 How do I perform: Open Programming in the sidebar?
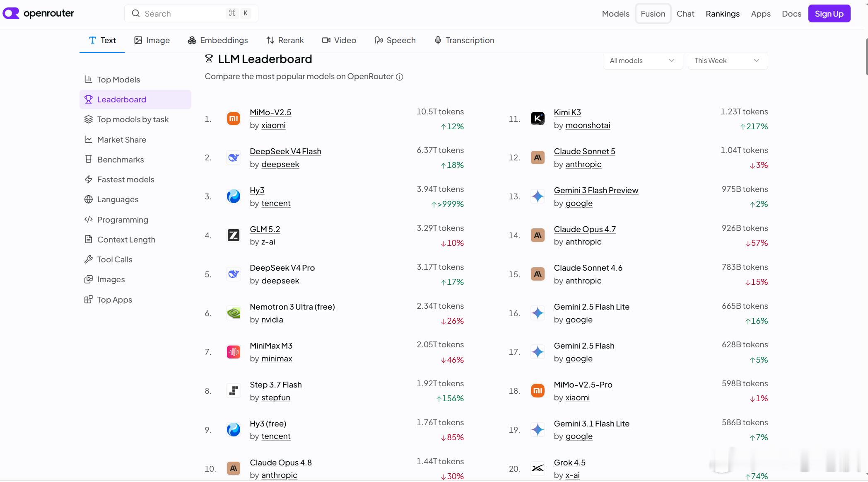135,220
